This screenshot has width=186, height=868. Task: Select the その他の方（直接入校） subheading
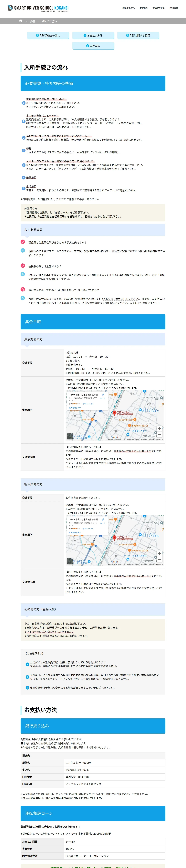93,609
